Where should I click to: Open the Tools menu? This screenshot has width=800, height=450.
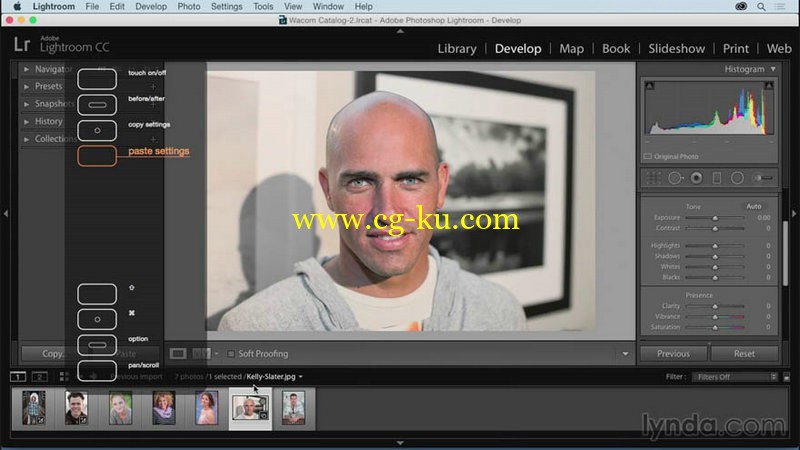[x=263, y=7]
